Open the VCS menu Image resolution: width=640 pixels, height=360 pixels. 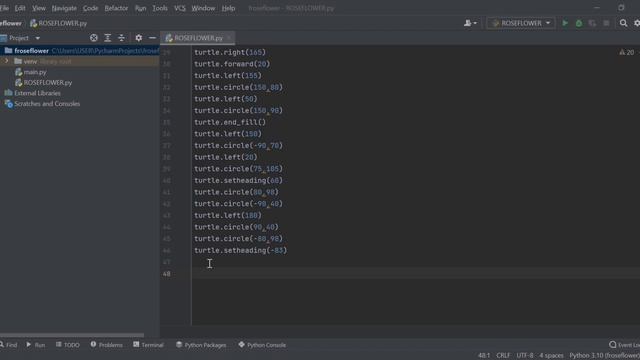click(180, 8)
